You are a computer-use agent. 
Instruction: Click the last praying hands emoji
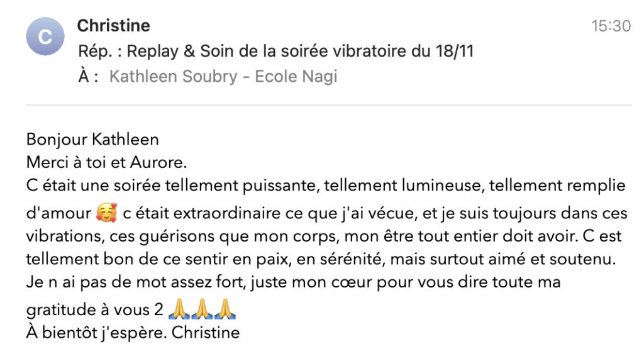point(225,311)
